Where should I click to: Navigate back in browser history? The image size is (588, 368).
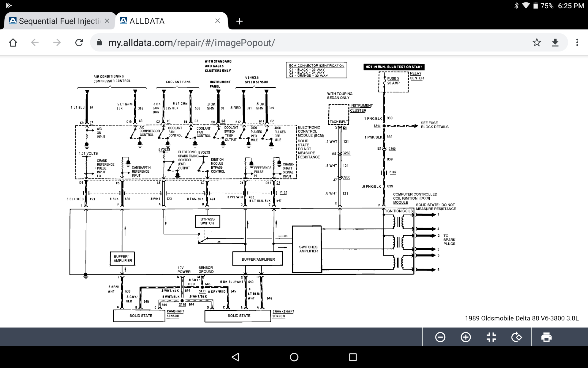click(x=35, y=42)
